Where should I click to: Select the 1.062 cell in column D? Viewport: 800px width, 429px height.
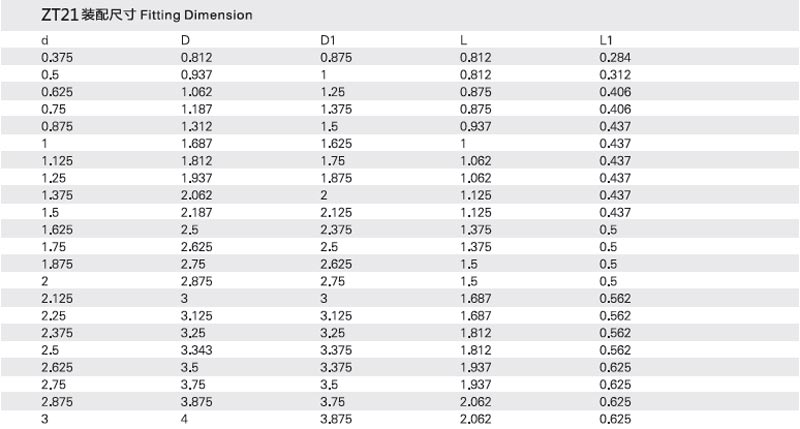pyautogui.click(x=195, y=92)
